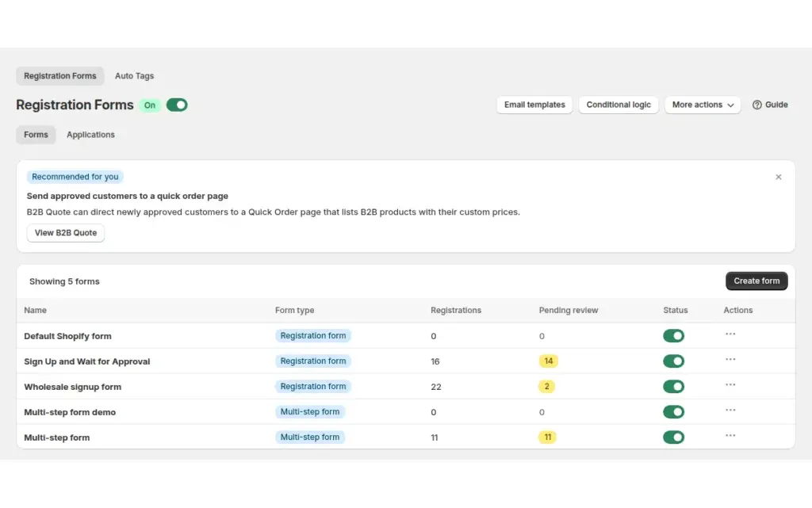Viewport: 812px width, 508px height.
Task: Click the Status column header
Action: (x=676, y=311)
